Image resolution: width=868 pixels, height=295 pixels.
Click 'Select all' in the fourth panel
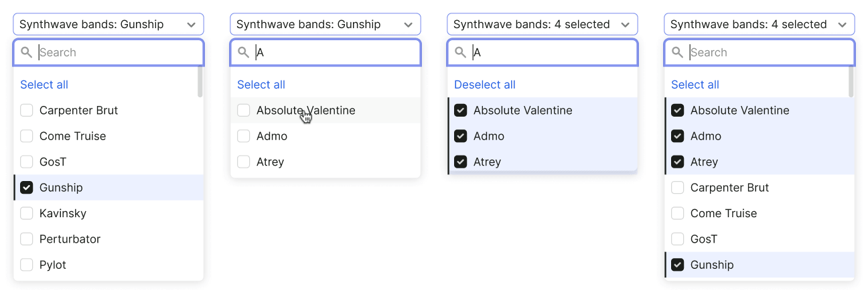pyautogui.click(x=695, y=84)
